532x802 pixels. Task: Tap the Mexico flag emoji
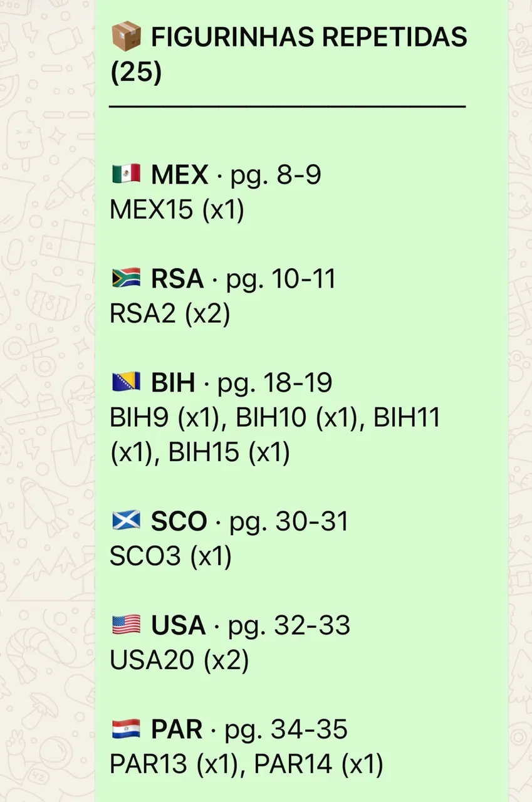pyautogui.click(x=127, y=175)
